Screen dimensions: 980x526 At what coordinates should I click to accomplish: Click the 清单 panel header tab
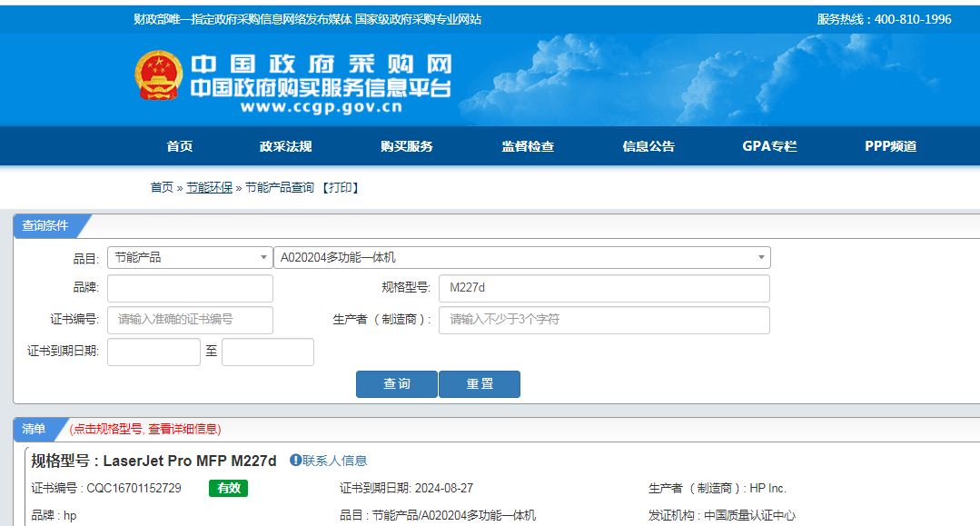click(35, 429)
